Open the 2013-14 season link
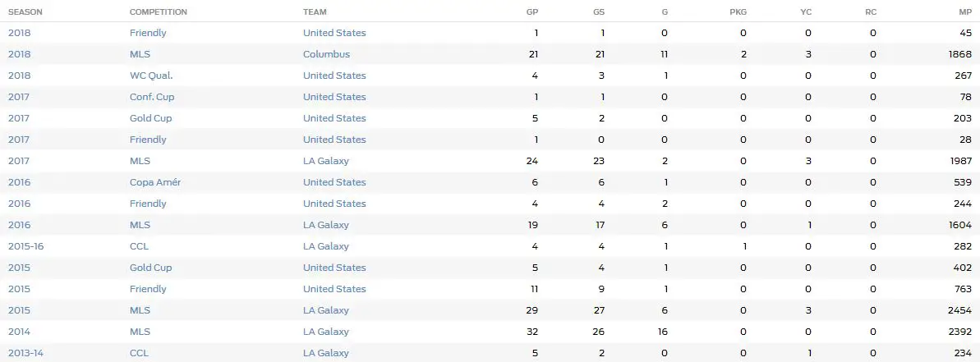The height and width of the screenshot is (362, 980). click(25, 353)
